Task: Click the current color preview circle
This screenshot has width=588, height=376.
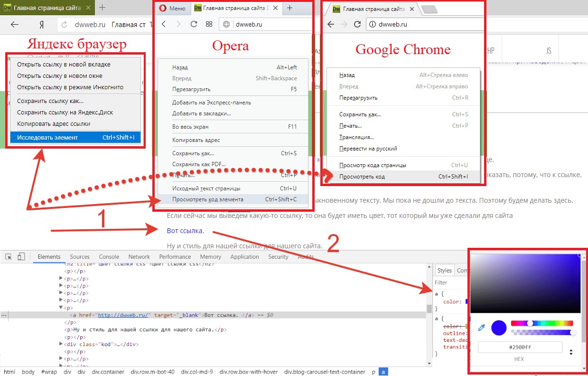Action: pyautogui.click(x=499, y=328)
